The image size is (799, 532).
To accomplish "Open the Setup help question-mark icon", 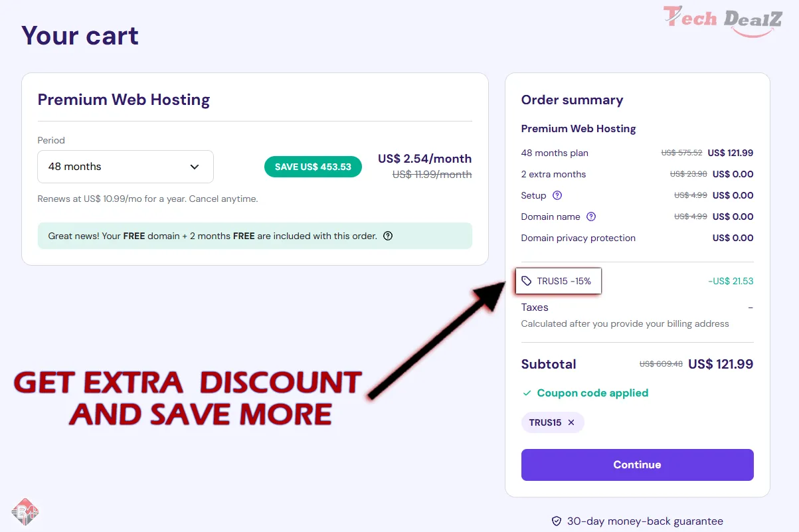I will click(557, 195).
